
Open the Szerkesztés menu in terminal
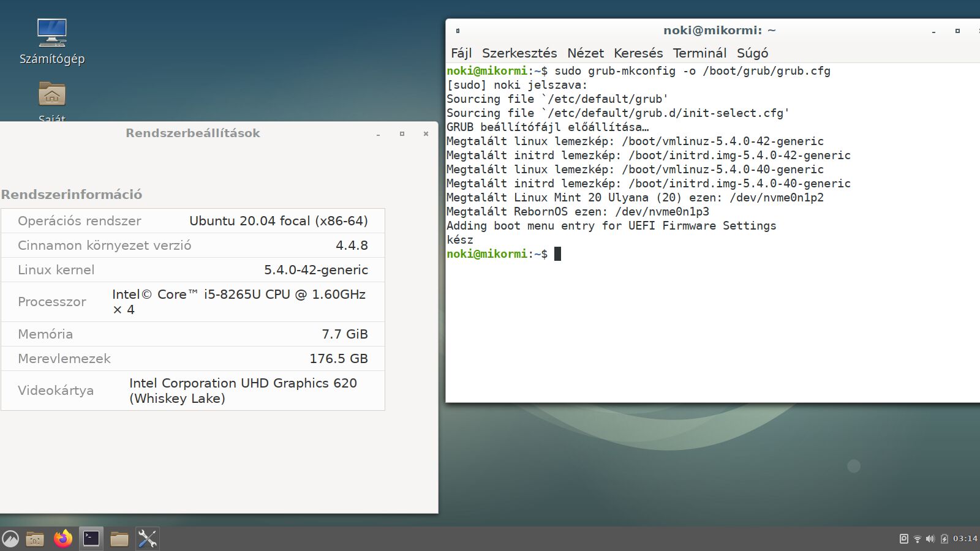[x=519, y=53]
